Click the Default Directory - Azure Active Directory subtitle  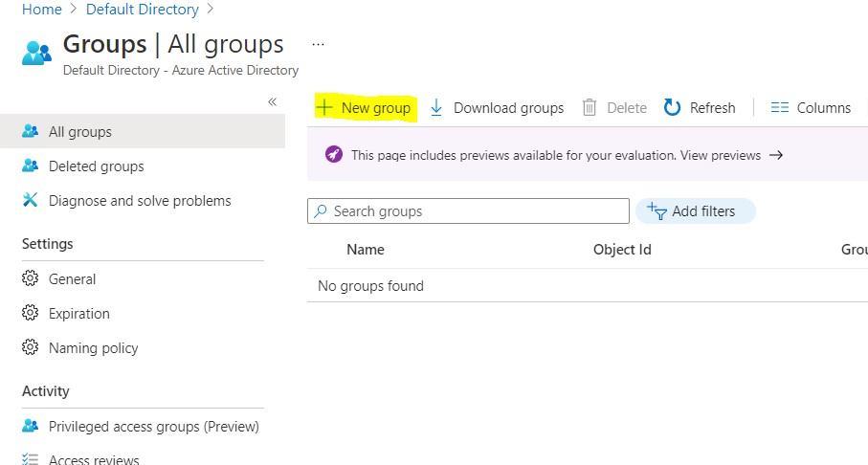pyautogui.click(x=181, y=70)
